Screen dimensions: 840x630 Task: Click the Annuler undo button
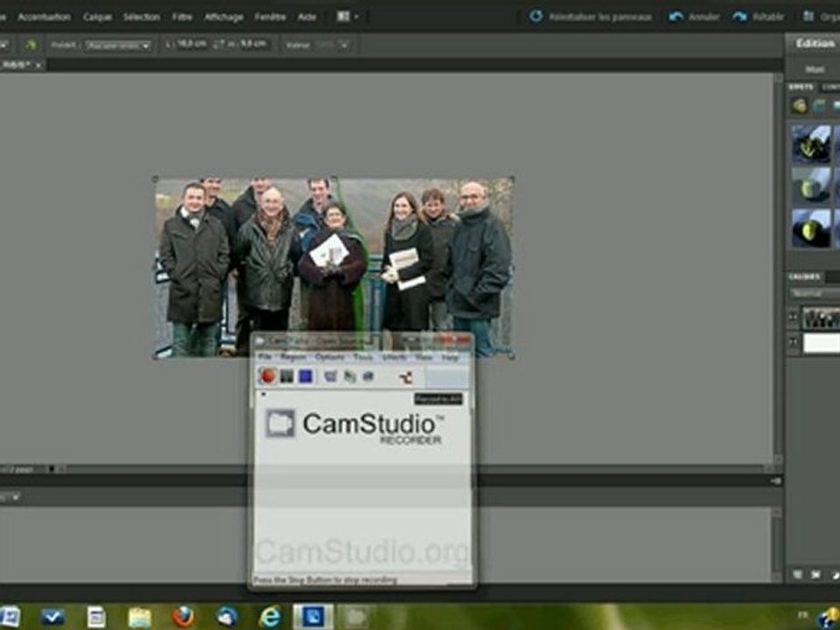(x=693, y=17)
